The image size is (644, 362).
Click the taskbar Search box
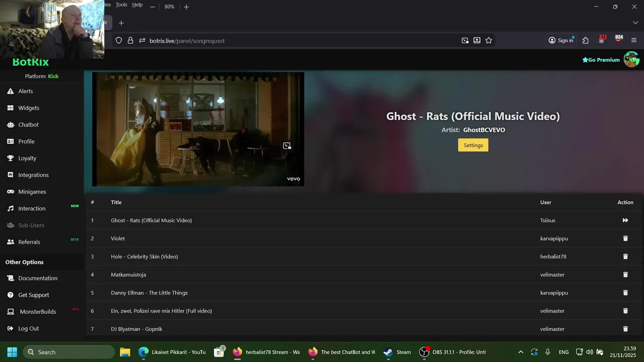68,352
